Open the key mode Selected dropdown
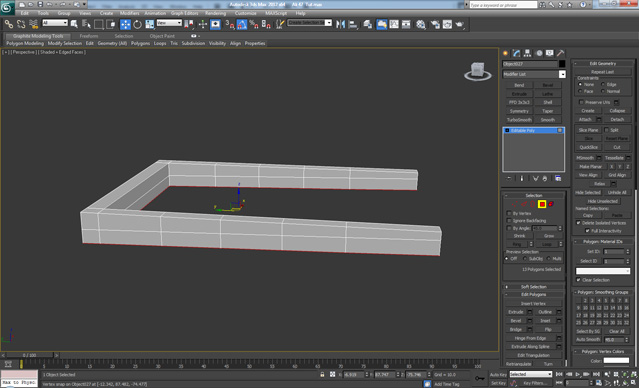The image size is (639, 388). 531,374
